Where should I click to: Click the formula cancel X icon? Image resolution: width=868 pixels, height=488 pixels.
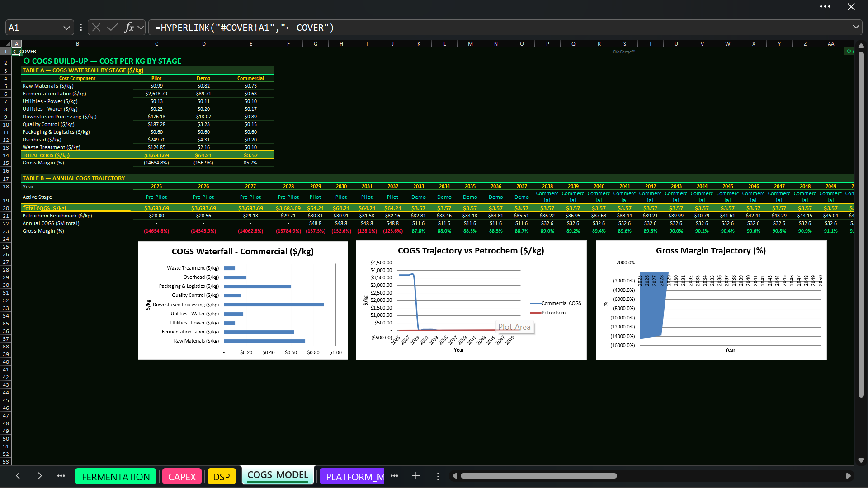point(96,28)
